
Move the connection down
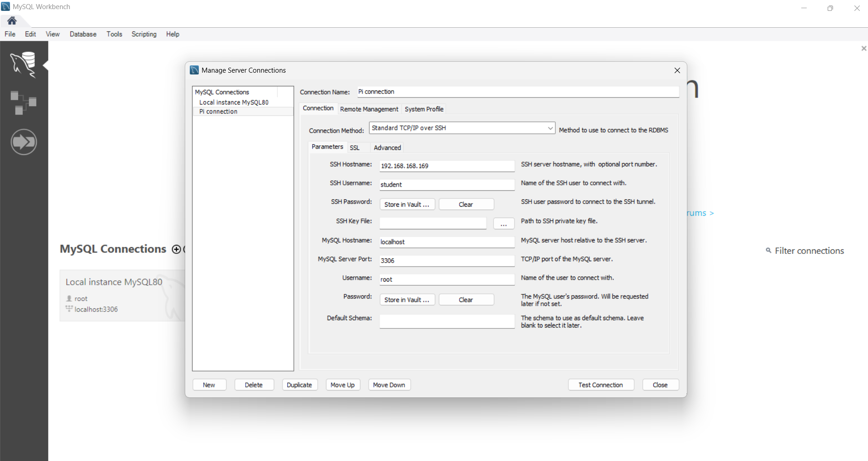coord(389,385)
